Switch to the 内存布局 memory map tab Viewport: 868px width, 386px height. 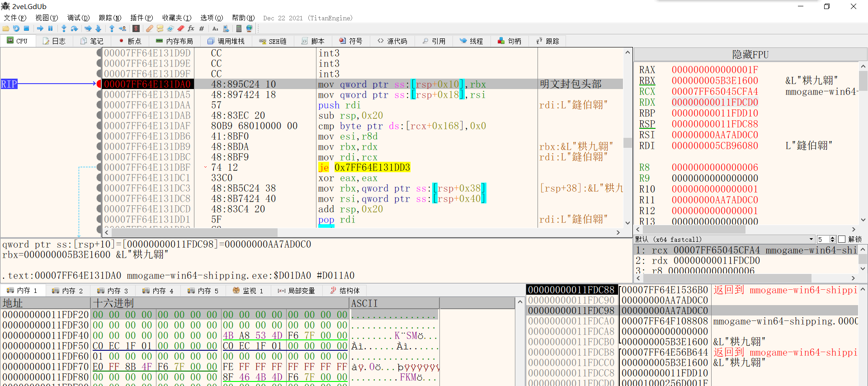point(175,41)
